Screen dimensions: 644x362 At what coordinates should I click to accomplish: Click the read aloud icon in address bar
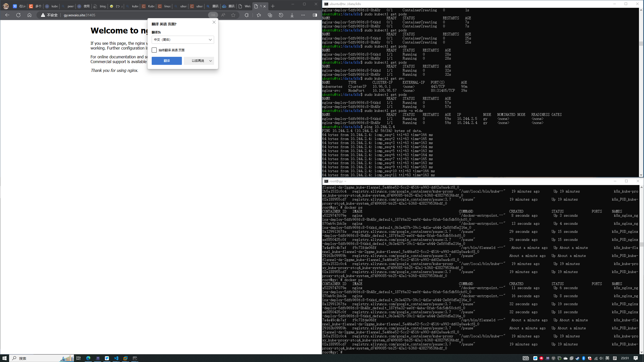point(223,15)
